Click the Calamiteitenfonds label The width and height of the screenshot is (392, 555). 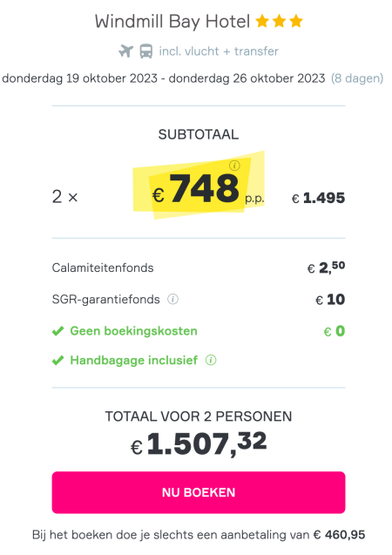[103, 268]
